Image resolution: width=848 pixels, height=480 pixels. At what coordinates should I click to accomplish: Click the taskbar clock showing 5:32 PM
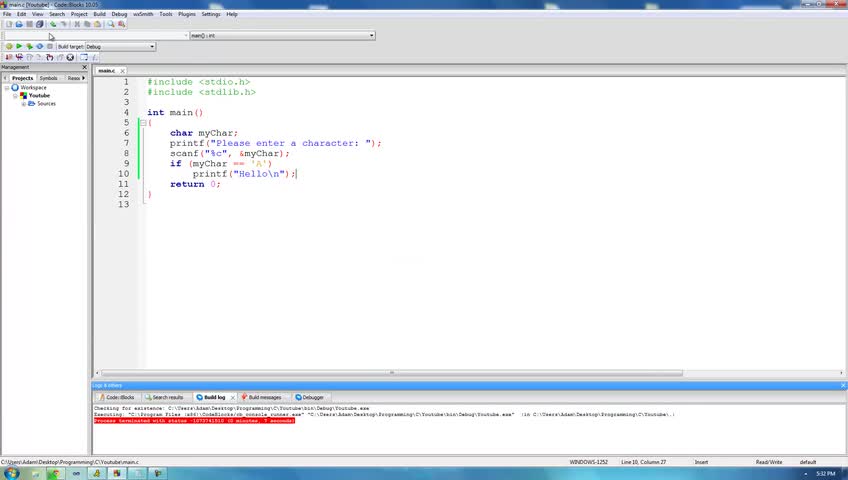tap(825, 474)
